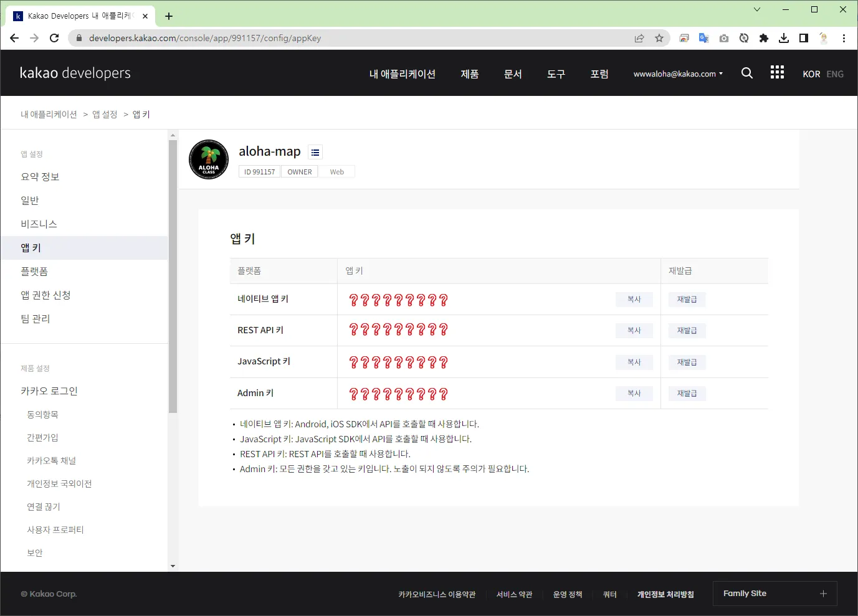
Task: Copy the Admin 키 value
Action: (634, 394)
